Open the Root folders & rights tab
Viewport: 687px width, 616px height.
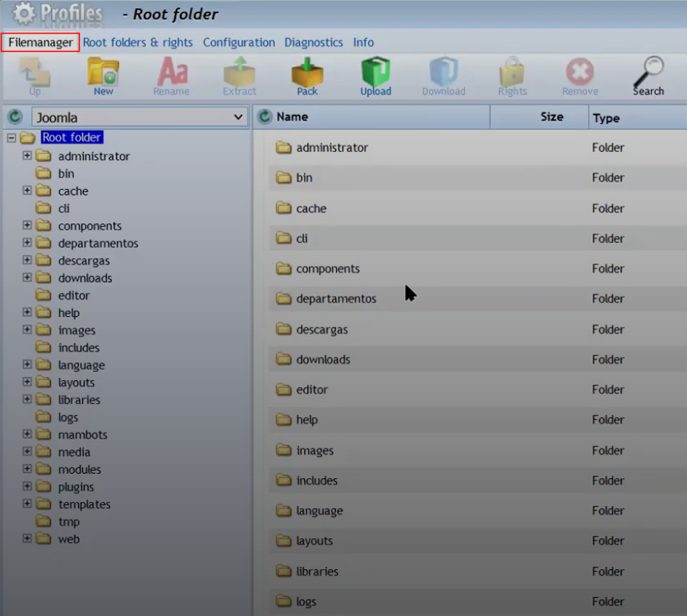click(137, 43)
